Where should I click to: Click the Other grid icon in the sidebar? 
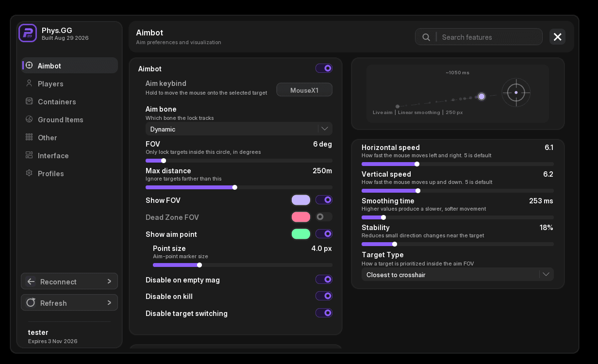coord(29,137)
